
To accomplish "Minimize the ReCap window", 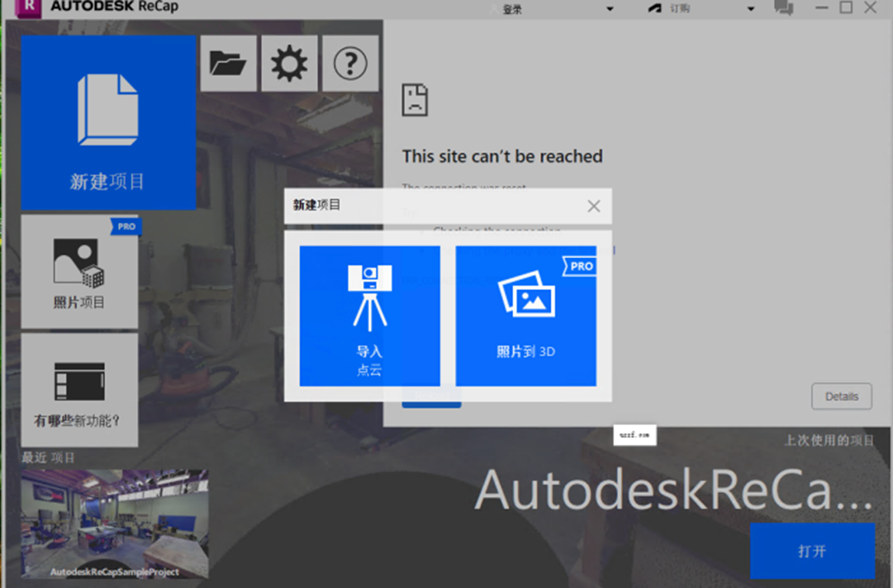I will (821, 8).
